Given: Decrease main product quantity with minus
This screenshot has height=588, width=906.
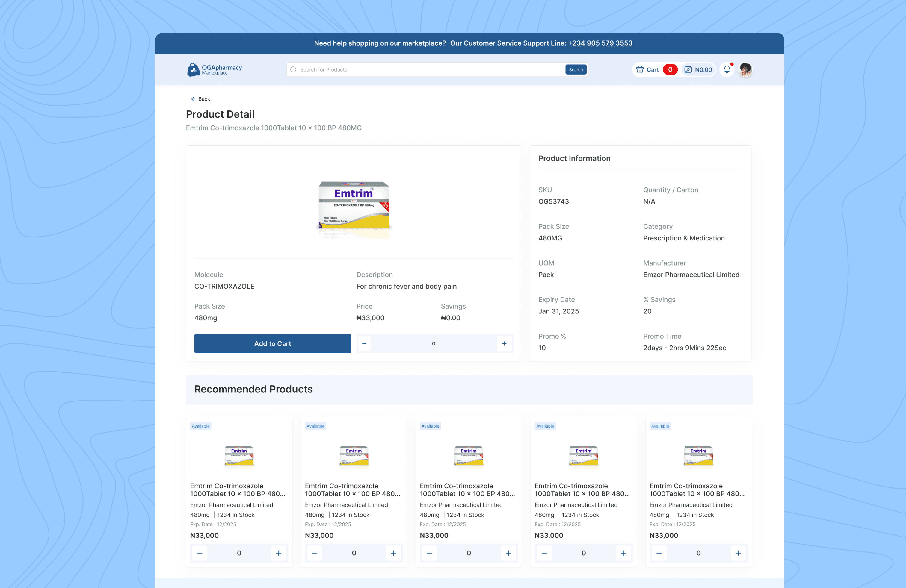Looking at the screenshot, I should (x=364, y=343).
